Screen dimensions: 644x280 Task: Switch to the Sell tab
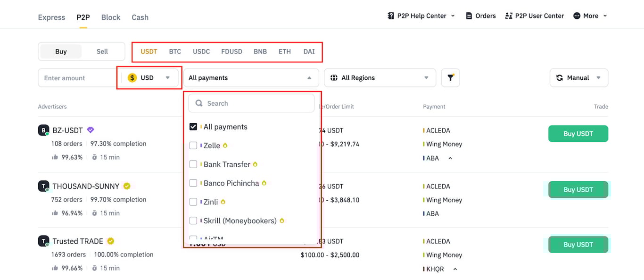point(102,51)
